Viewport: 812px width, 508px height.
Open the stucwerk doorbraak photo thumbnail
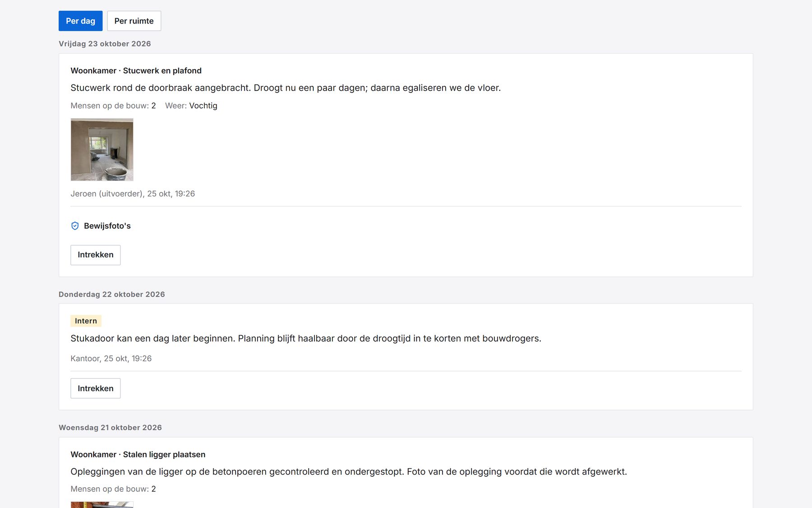pos(102,149)
